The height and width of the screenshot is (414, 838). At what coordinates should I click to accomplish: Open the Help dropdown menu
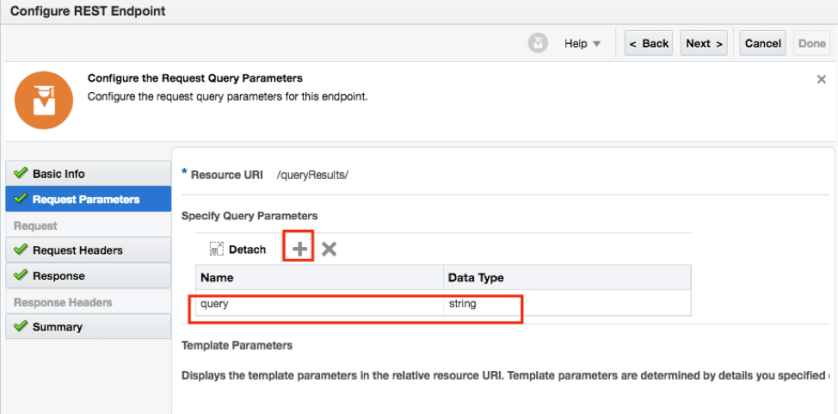click(x=582, y=44)
